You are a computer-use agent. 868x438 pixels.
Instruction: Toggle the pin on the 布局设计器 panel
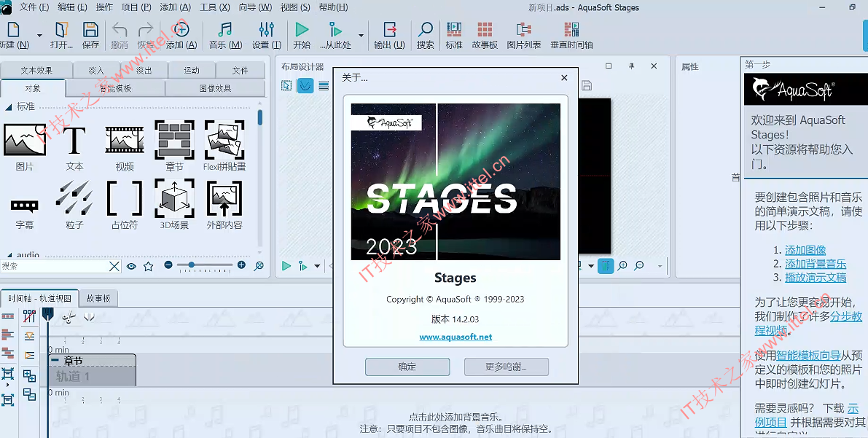(631, 66)
